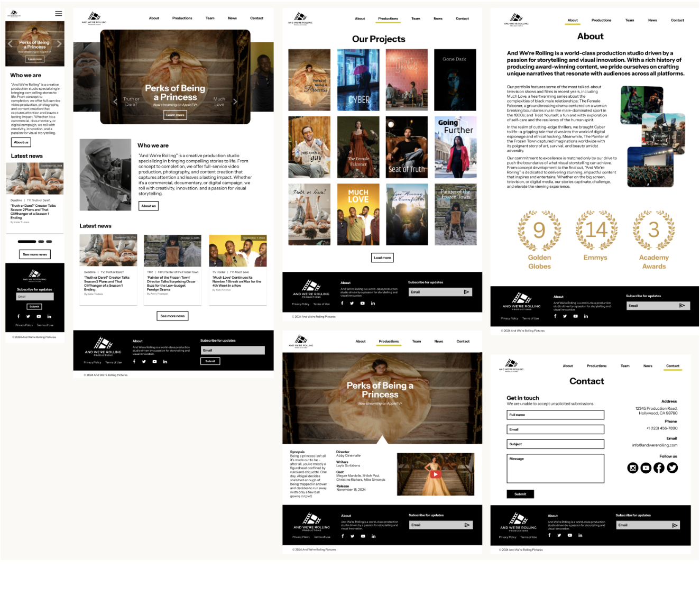Open the CYBER poster in Our Projects
700x605 pixels.
click(358, 80)
